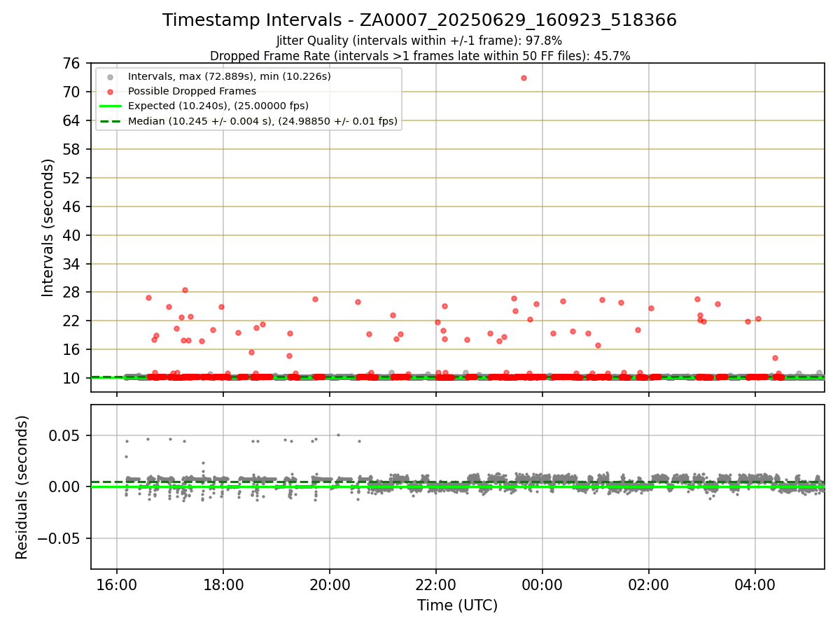
Task: Click x-axis tick label 16:00
Action: (116, 584)
